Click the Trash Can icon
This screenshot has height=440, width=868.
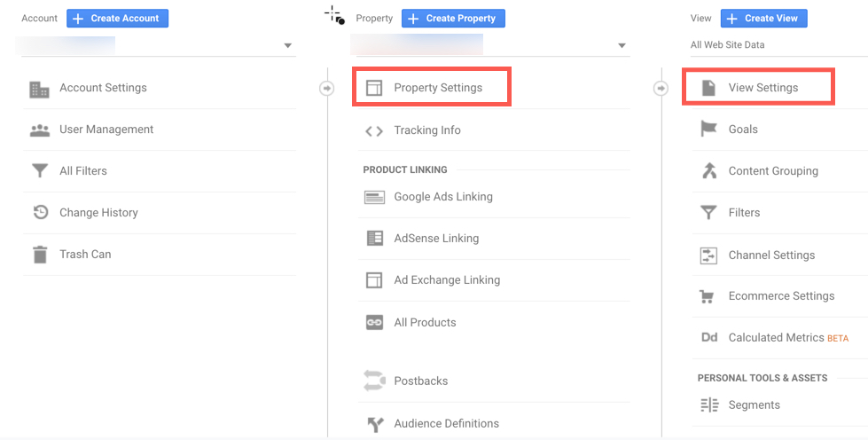click(x=39, y=255)
